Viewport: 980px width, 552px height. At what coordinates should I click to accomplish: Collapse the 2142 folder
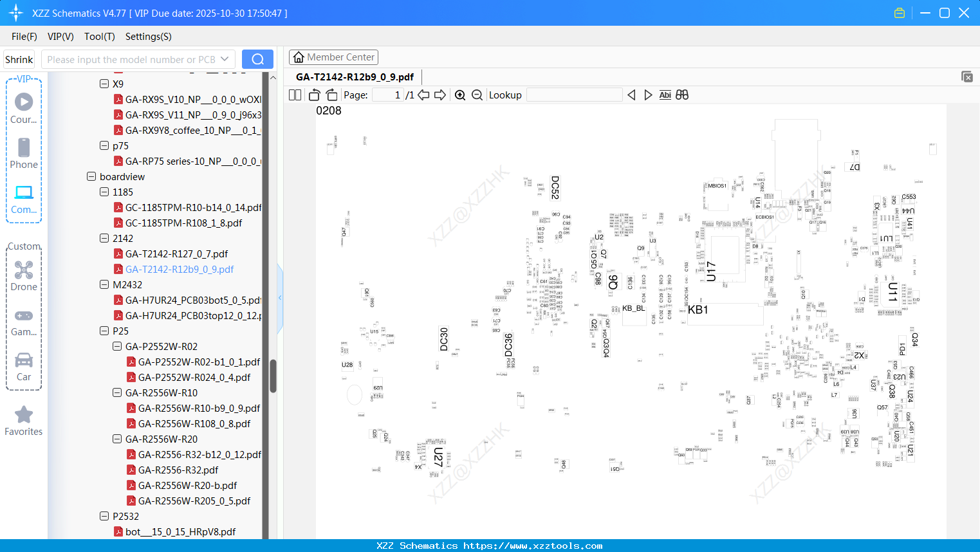coord(104,238)
